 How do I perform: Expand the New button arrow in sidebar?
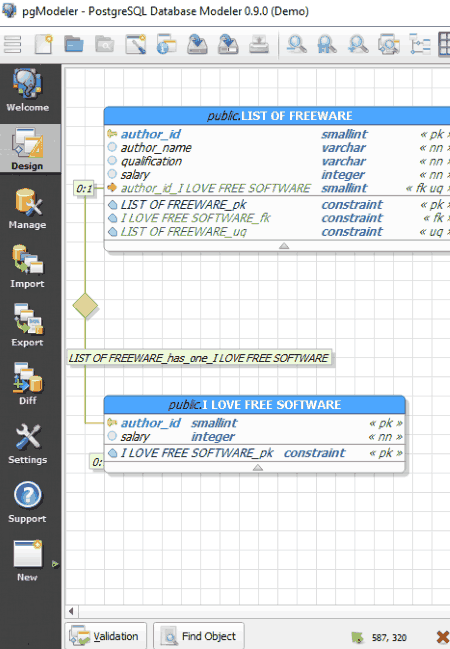coord(55,564)
